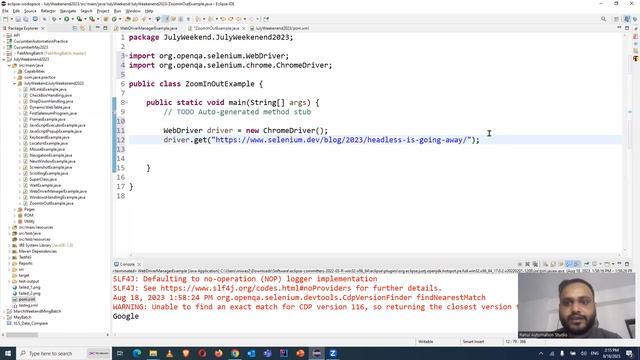640x360 pixels.
Task: Click the clock in the system tray
Action: 611,353
